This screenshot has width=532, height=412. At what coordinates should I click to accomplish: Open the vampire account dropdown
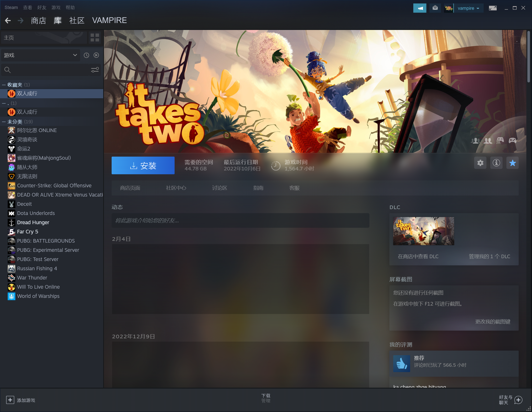point(469,8)
